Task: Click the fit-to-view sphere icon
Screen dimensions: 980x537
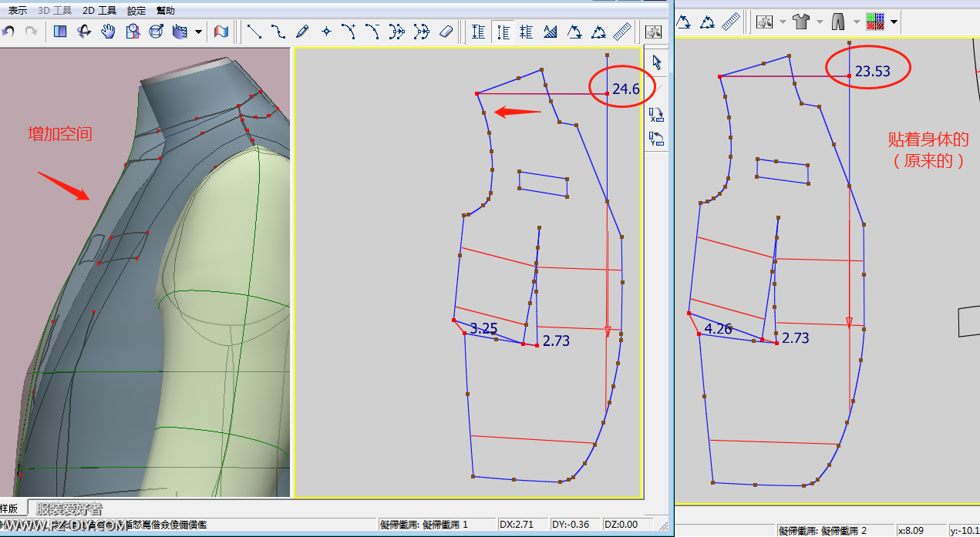Action: coord(156,32)
